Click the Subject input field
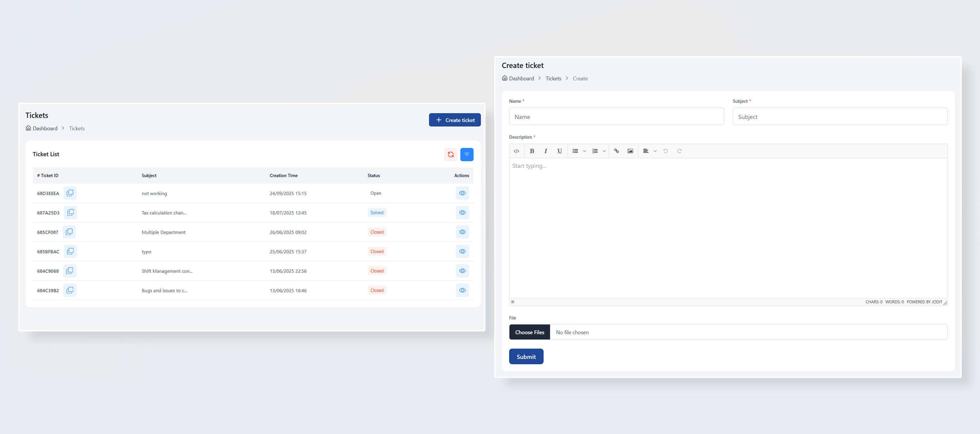This screenshot has height=434, width=980. coord(840,117)
